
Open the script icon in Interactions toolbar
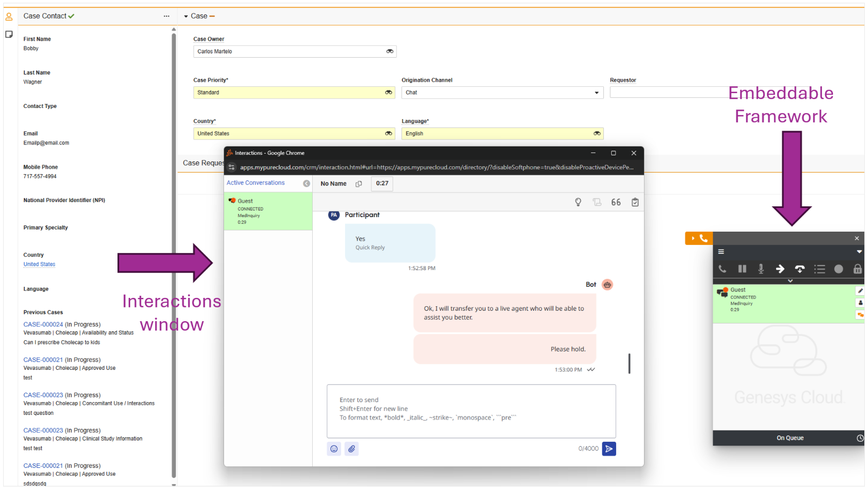point(597,202)
